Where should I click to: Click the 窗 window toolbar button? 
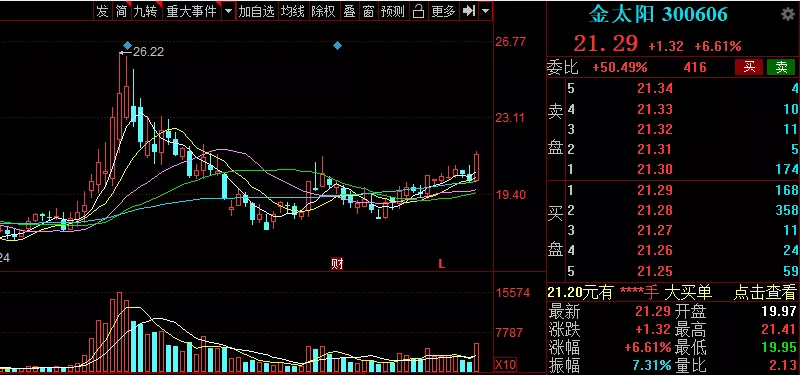368,11
